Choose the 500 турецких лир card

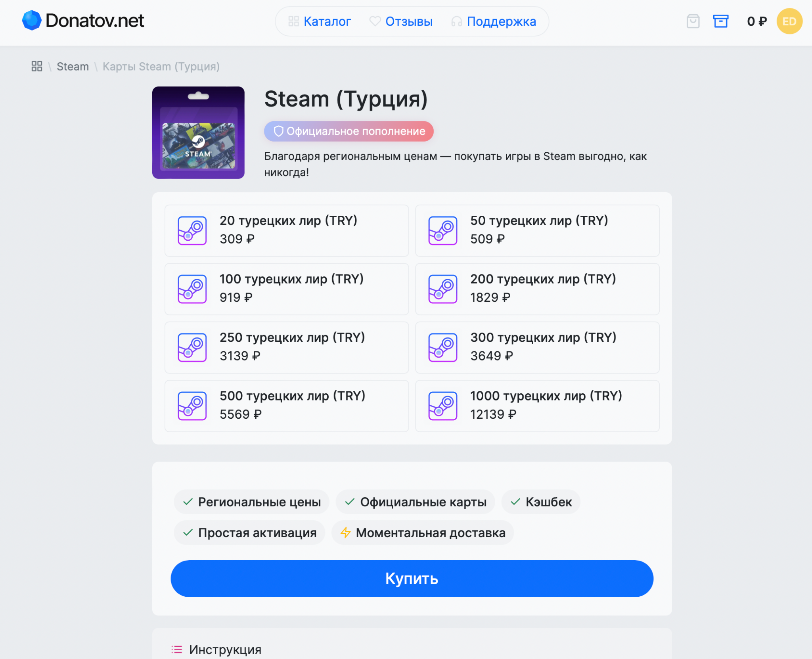pyautogui.click(x=286, y=406)
